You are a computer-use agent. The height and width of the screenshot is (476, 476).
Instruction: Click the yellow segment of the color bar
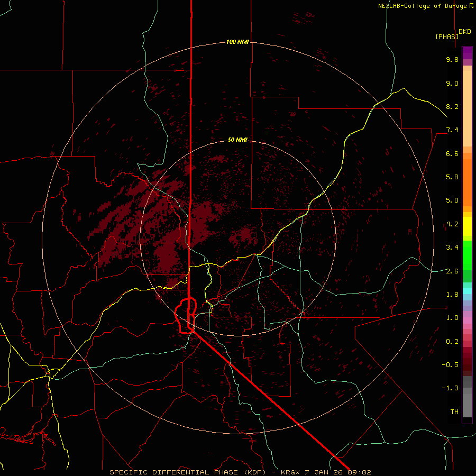point(467,226)
